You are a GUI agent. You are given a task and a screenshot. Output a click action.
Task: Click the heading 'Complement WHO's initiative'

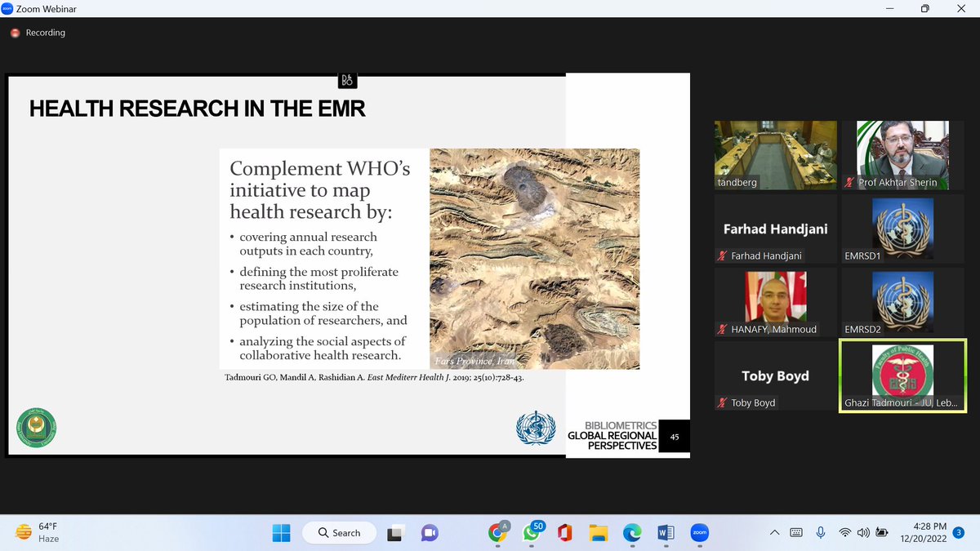coord(320,189)
